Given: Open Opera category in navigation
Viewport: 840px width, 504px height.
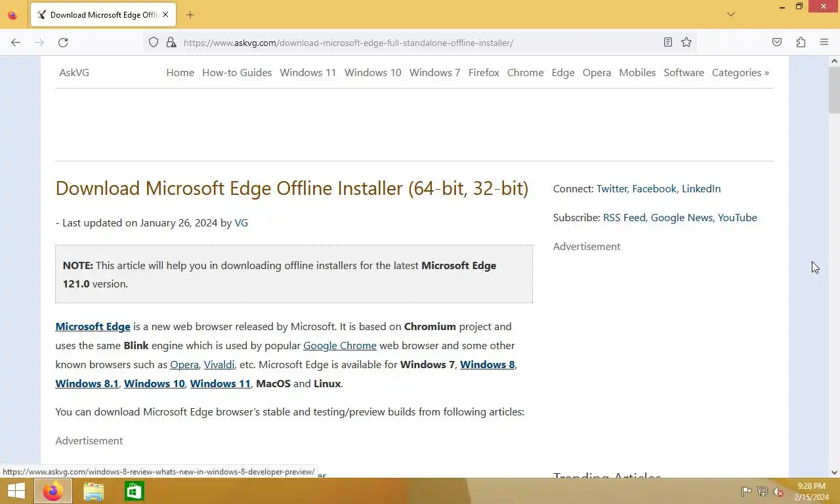Looking at the screenshot, I should [x=597, y=73].
